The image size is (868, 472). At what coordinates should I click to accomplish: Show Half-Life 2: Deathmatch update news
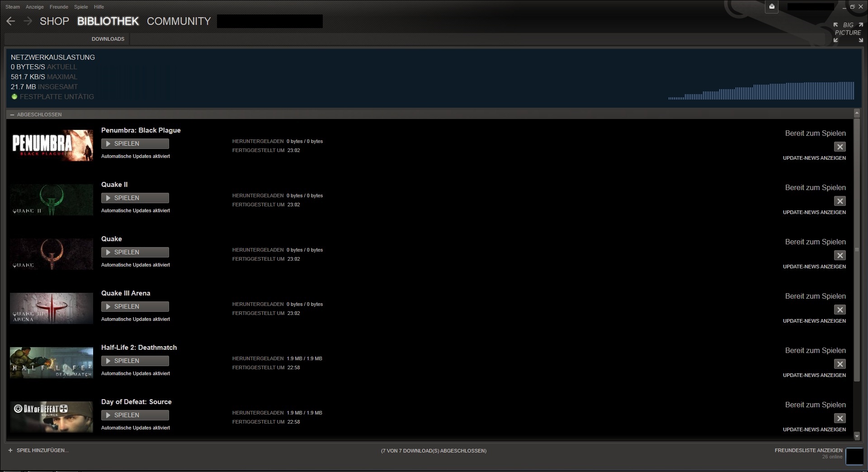coord(814,375)
